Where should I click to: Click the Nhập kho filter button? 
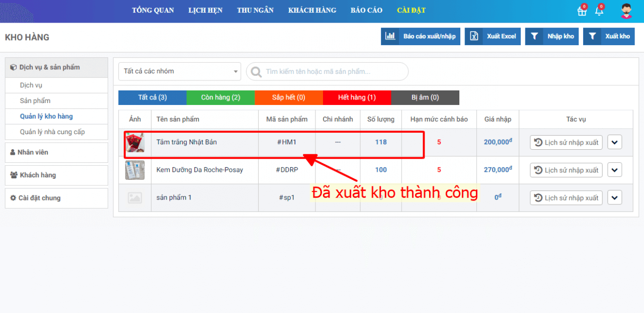(551, 36)
